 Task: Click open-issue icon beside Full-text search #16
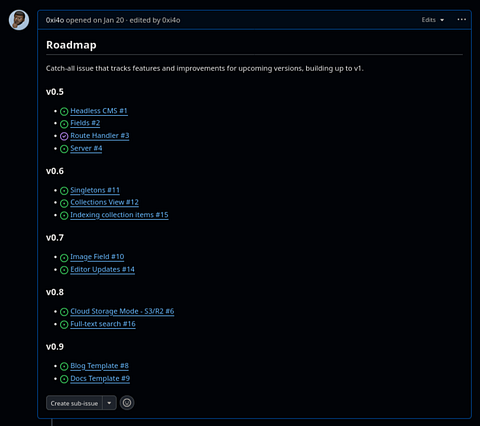[x=64, y=324]
